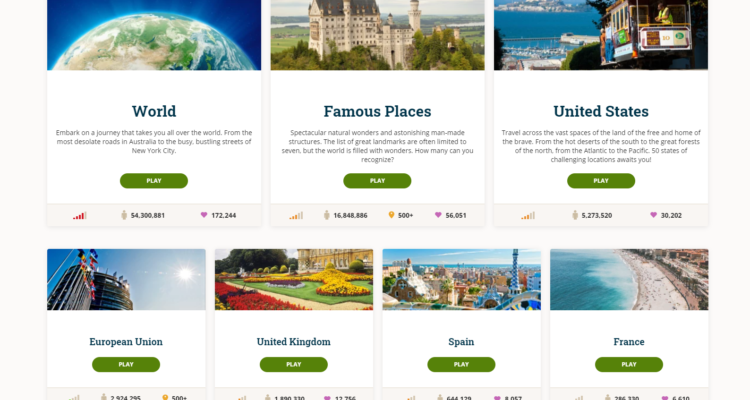Click the heart icon on Famous Places card
Image resolution: width=750 pixels, height=400 pixels.
coord(438,215)
